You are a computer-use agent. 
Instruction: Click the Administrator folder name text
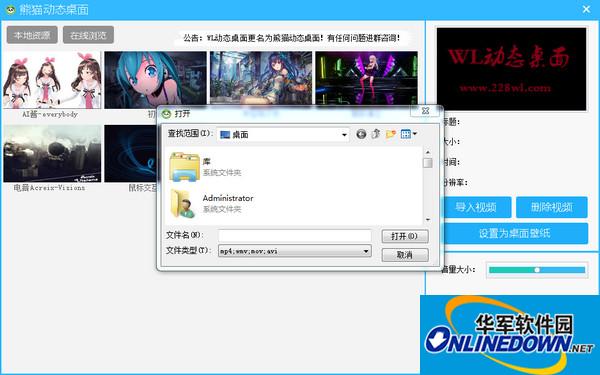pos(228,198)
